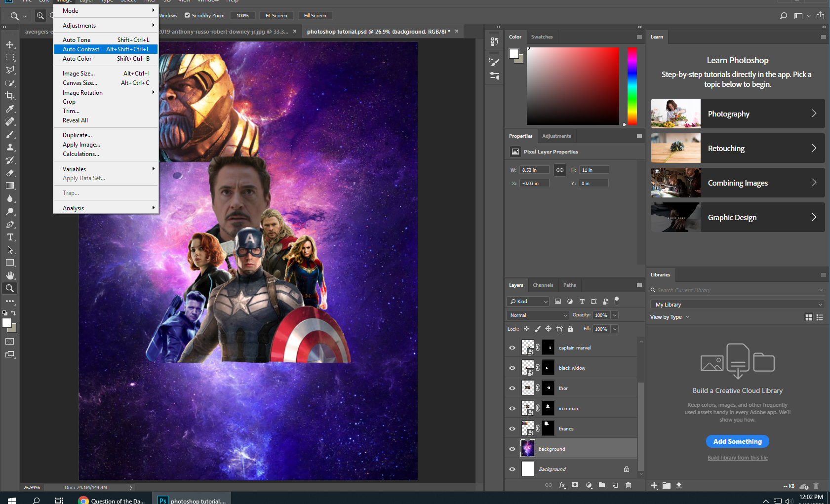Select the Rectangular Marquee tool
The height and width of the screenshot is (504, 830).
10,57
